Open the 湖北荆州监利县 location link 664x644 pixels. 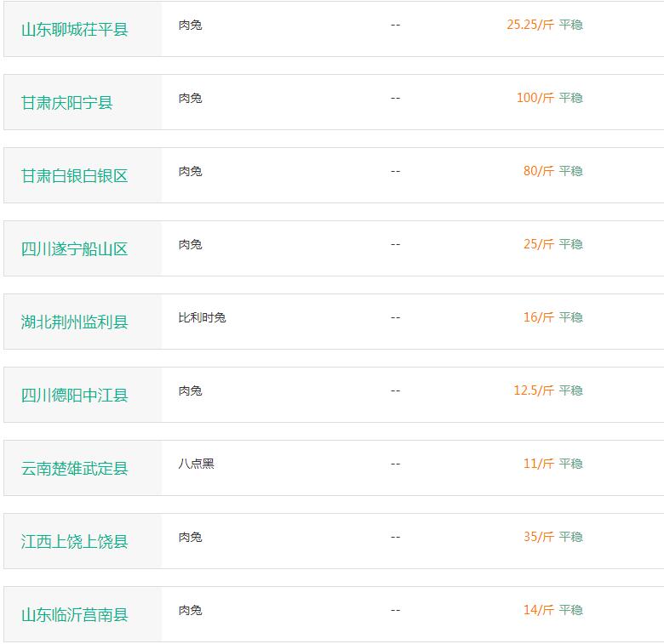click(75, 322)
